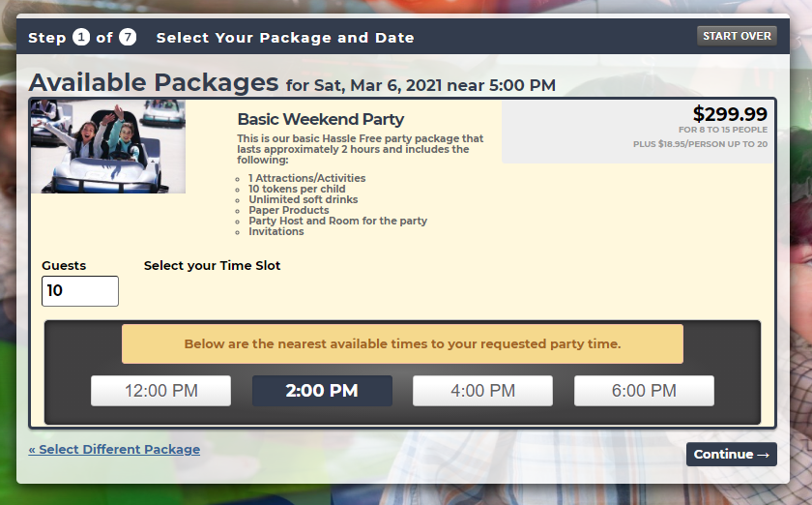Select the 2:00 PM time slot
Screen dimensions: 812x505
click(322, 391)
